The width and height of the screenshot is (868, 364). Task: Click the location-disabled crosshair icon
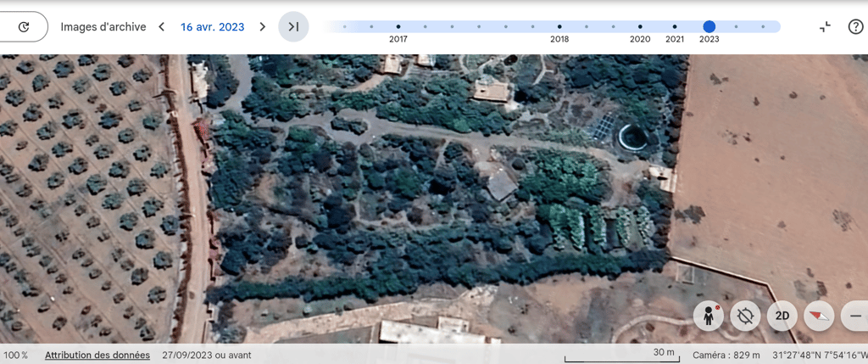745,316
